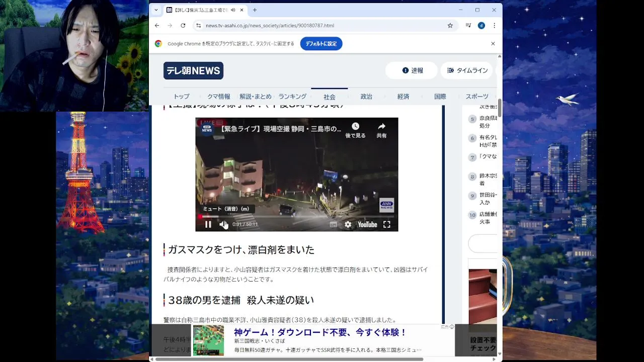Open media control icon in toolbar
The width and height of the screenshot is (644, 362).
(x=468, y=26)
